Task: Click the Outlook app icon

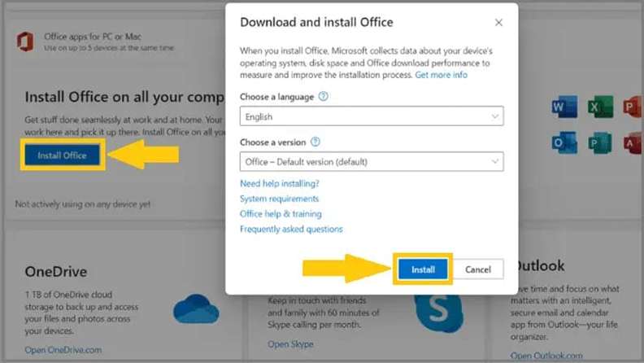Action: [x=564, y=142]
